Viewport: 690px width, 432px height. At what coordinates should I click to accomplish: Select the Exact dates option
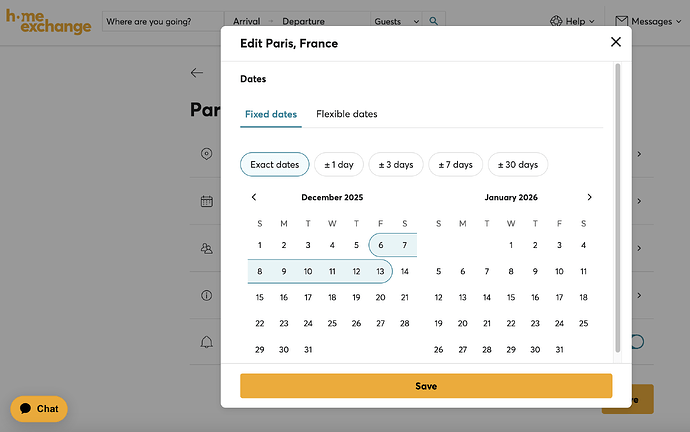[274, 164]
